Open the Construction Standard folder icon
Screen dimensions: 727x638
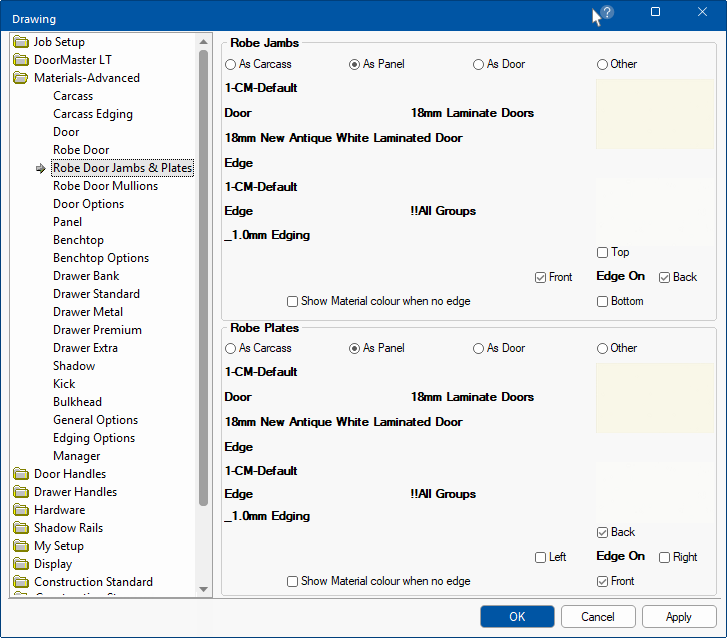pos(21,582)
